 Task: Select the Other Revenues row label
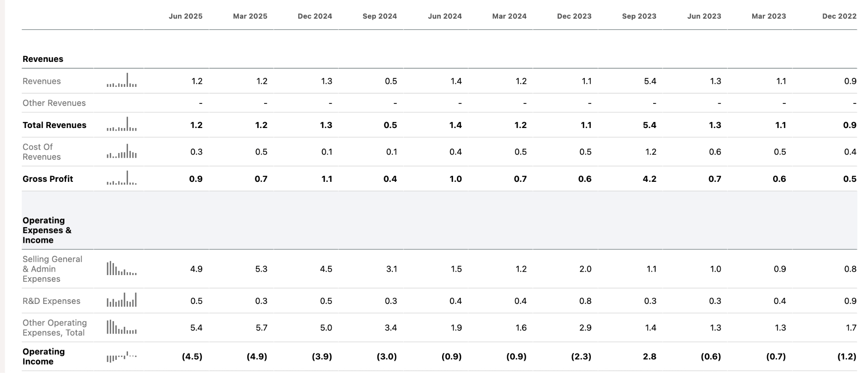point(54,103)
